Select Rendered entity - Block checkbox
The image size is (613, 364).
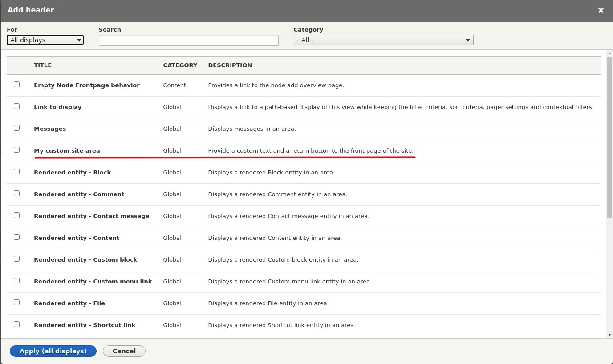(x=16, y=171)
